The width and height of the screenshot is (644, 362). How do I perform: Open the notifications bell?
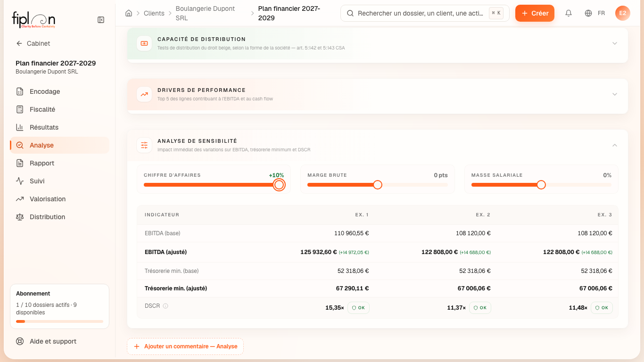click(x=569, y=13)
